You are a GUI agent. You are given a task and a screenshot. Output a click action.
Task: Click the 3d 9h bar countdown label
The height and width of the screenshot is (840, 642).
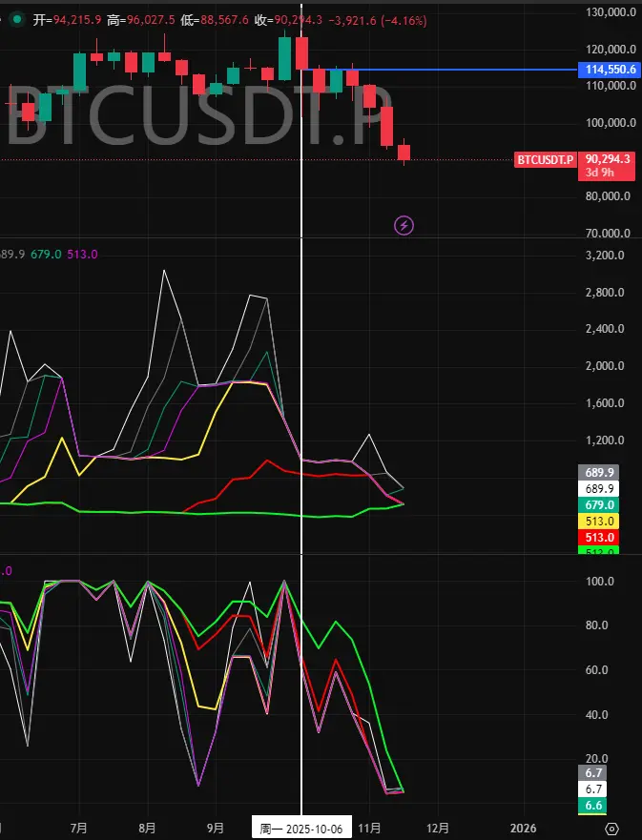(x=600, y=173)
